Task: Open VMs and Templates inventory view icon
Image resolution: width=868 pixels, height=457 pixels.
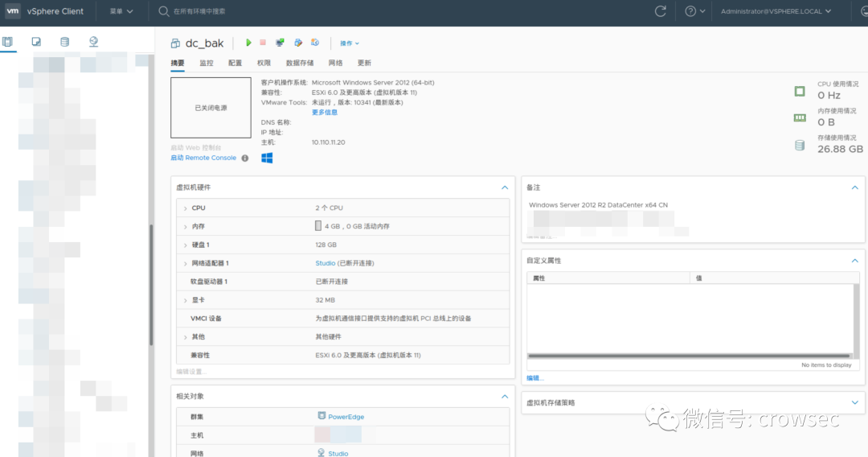Action: point(36,42)
